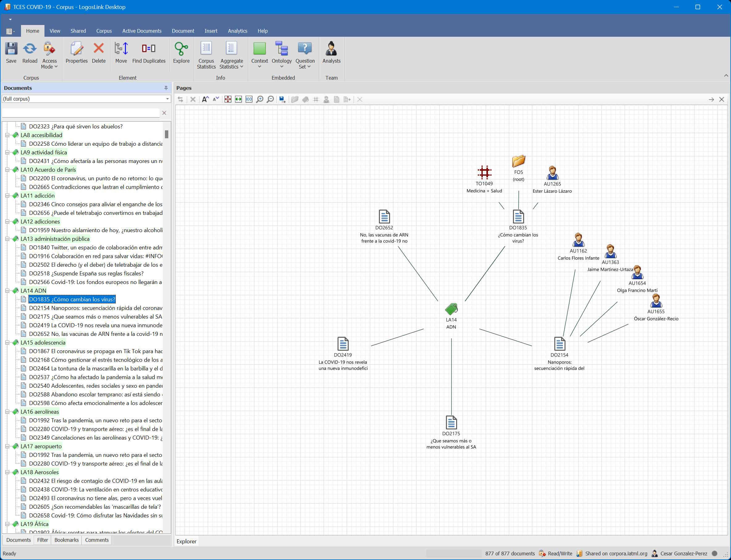The width and height of the screenshot is (731, 560).
Task: Collapse the ribbon with the chevron
Action: click(x=726, y=76)
